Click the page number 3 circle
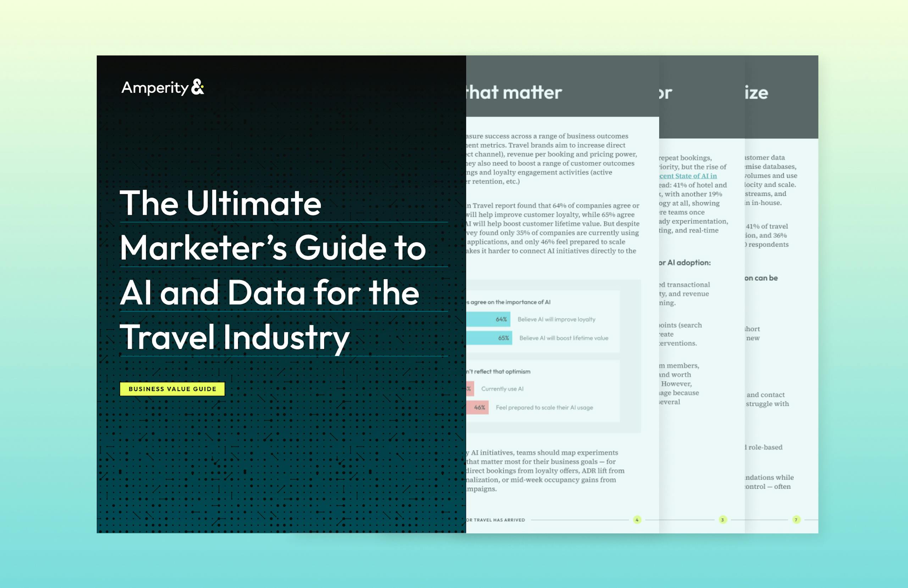908x588 pixels. tap(722, 520)
